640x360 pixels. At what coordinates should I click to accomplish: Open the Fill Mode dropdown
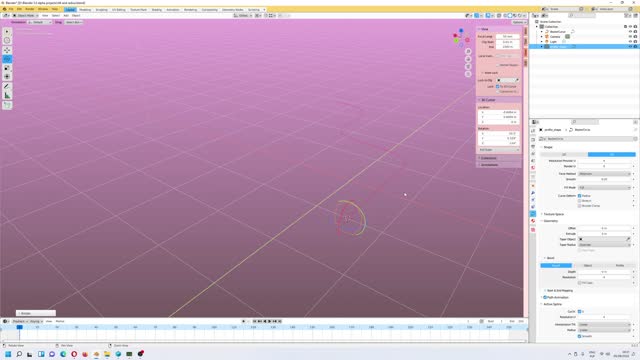(605, 187)
